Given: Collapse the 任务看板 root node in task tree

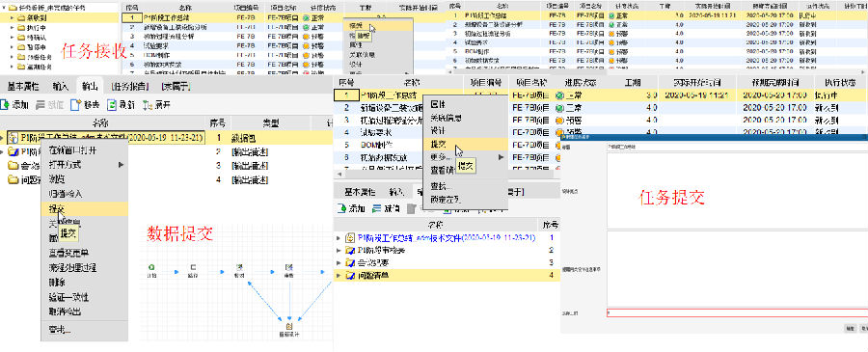Looking at the screenshot, I should point(5,8).
